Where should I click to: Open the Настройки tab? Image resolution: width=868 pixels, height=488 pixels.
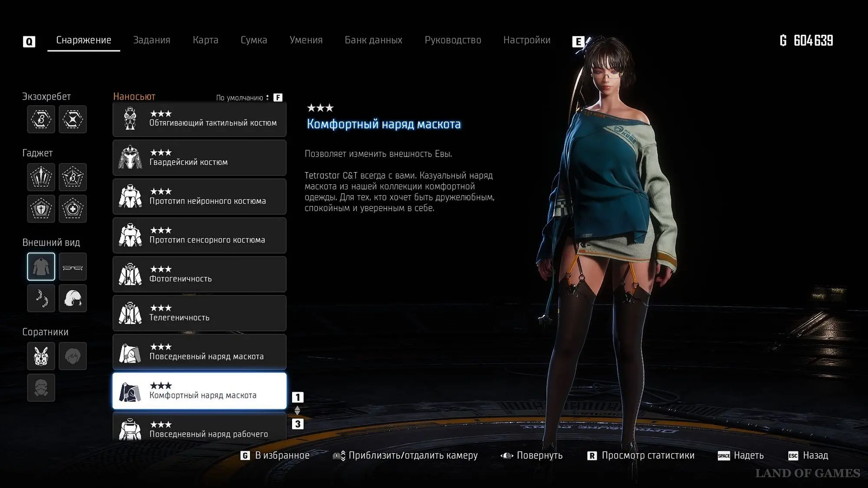pyautogui.click(x=527, y=40)
